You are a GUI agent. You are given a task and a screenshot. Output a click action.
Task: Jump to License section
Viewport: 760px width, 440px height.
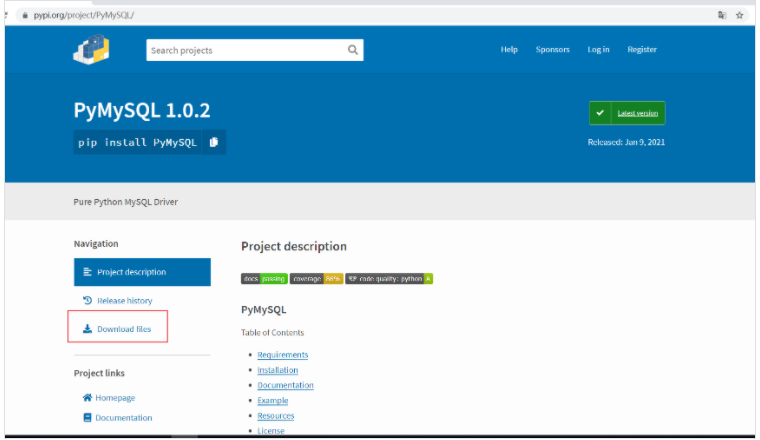click(x=270, y=430)
